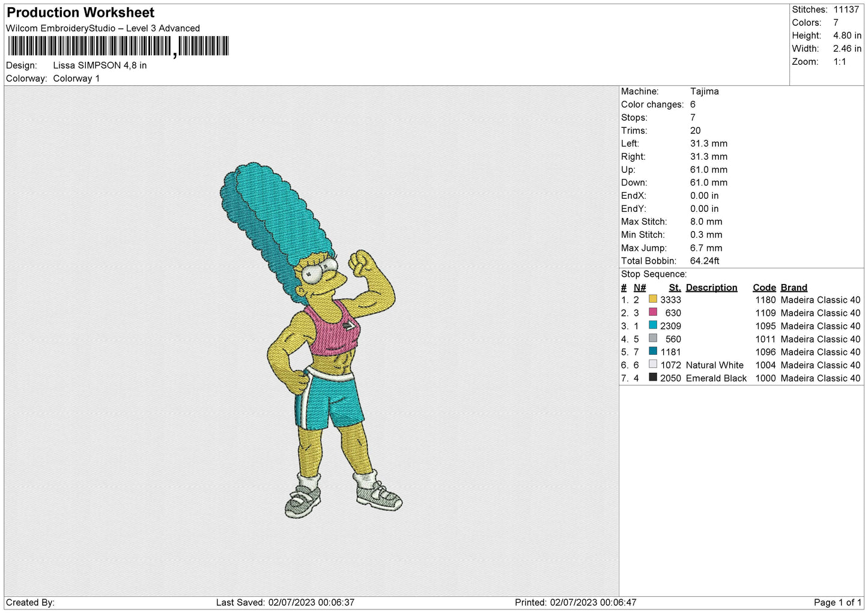Image resolution: width=868 pixels, height=613 pixels.
Task: Click the Max Jump value 6.7 mm
Action: pyautogui.click(x=706, y=248)
